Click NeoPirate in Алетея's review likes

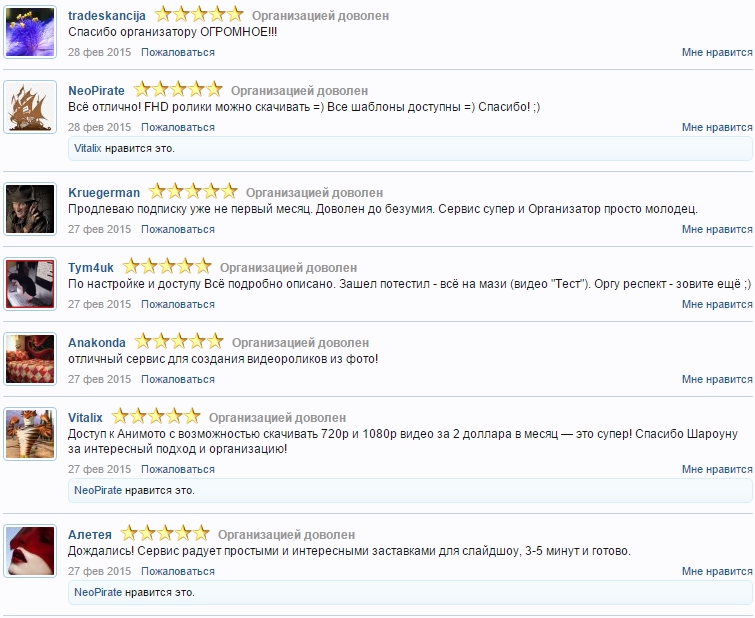98,592
